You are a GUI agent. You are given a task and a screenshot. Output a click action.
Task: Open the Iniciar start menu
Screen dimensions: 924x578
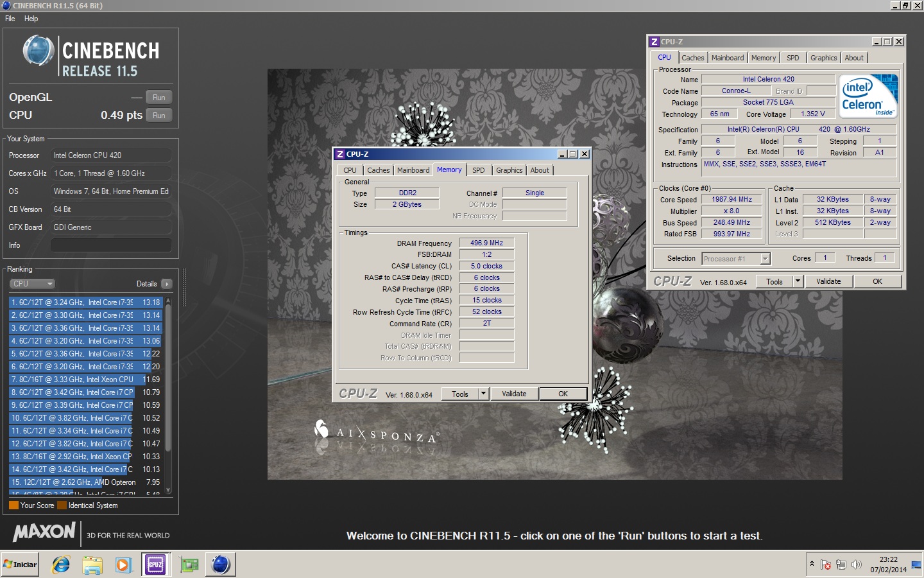pyautogui.click(x=21, y=565)
